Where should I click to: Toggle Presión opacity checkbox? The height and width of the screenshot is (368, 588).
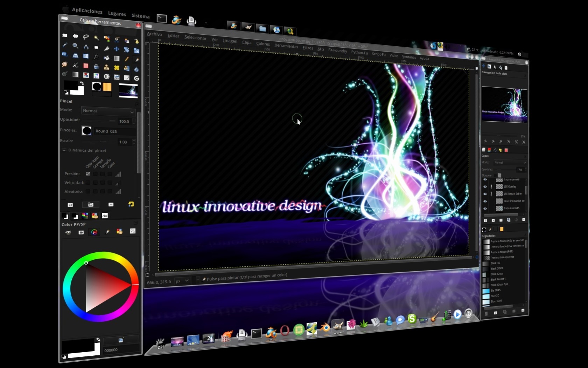[x=88, y=173]
